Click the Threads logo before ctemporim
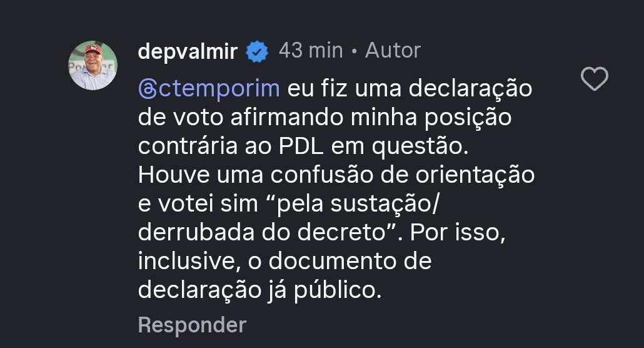 point(146,90)
